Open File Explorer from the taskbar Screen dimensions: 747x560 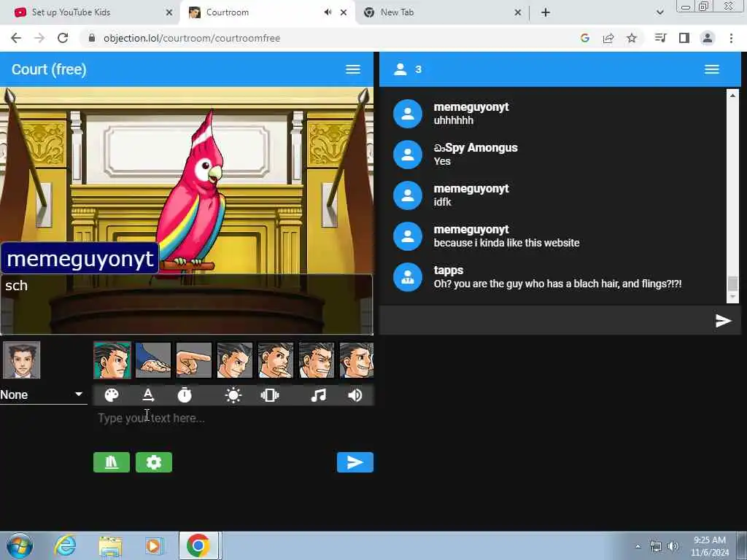[x=111, y=545]
